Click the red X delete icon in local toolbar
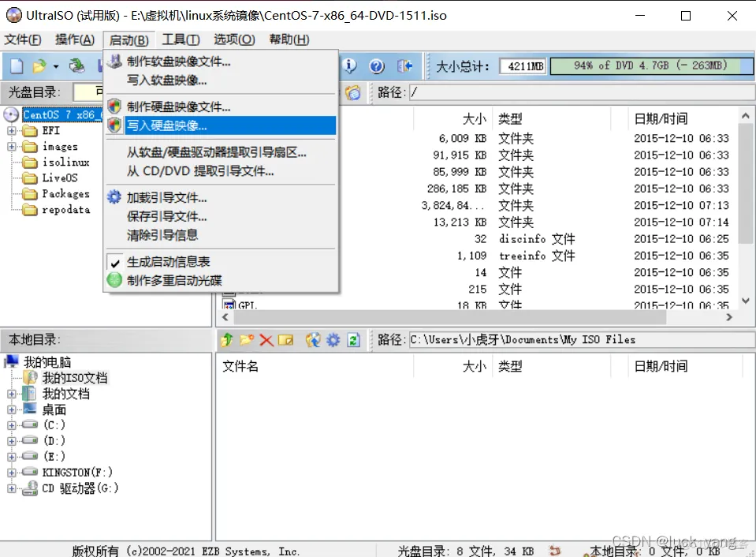The height and width of the screenshot is (557, 756). click(x=266, y=340)
